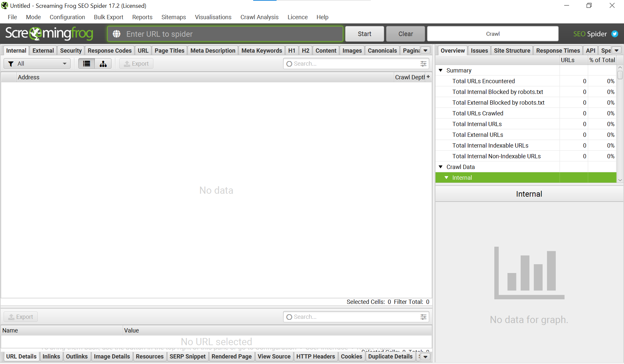
Task: Click the Screaming Frog logo
Action: pos(49,33)
